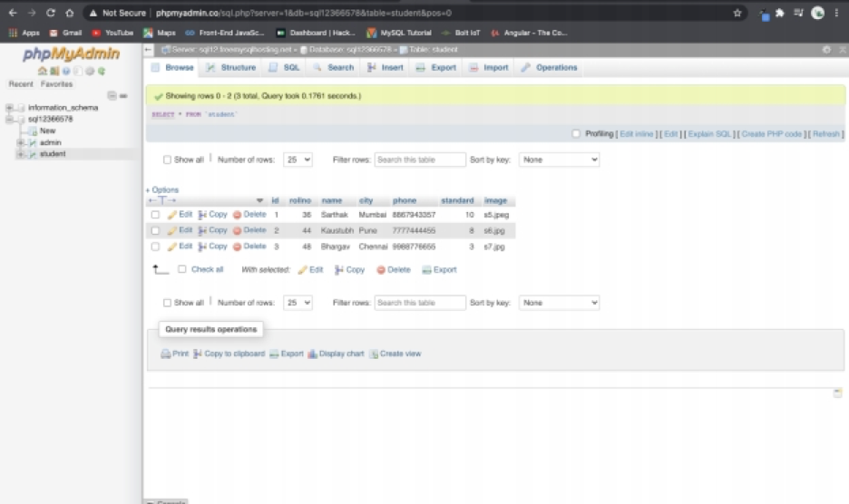Image resolution: width=849 pixels, height=504 pixels.
Task: Click the Refresh query link
Action: pyautogui.click(x=825, y=134)
